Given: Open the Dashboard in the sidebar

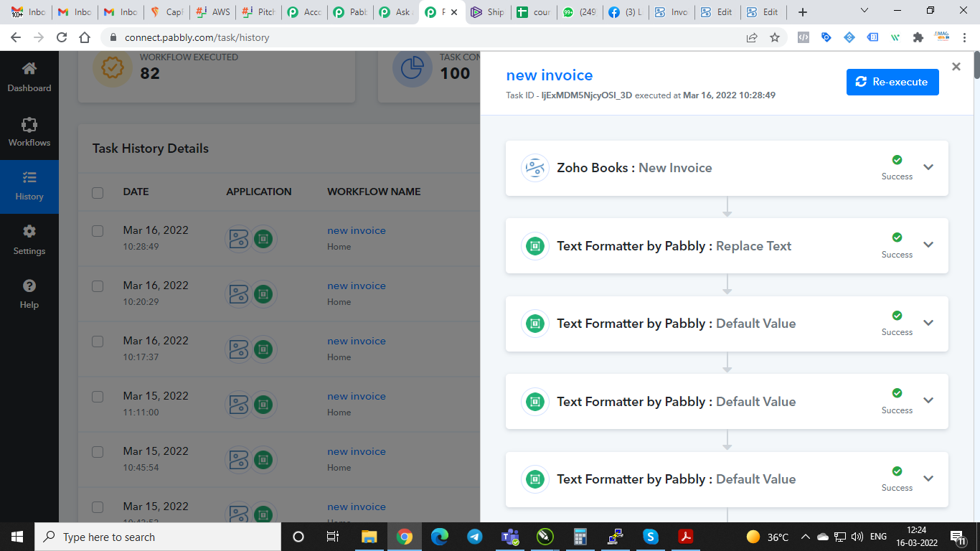Looking at the screenshot, I should tap(29, 77).
